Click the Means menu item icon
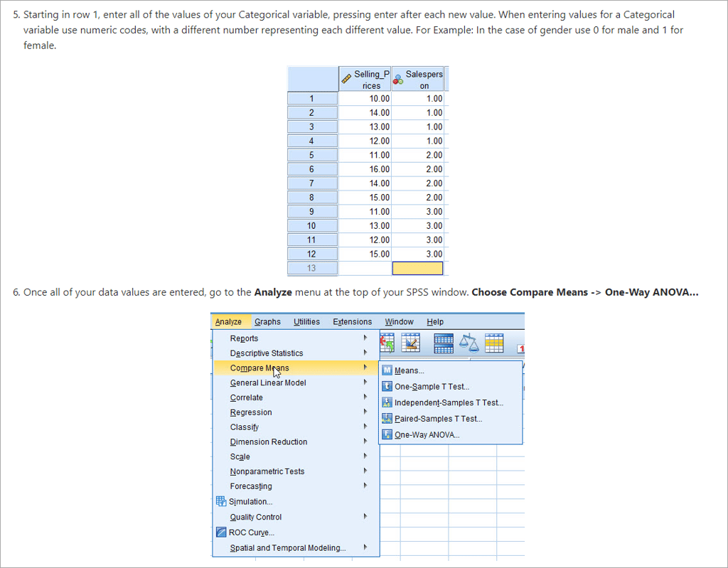 (x=387, y=370)
